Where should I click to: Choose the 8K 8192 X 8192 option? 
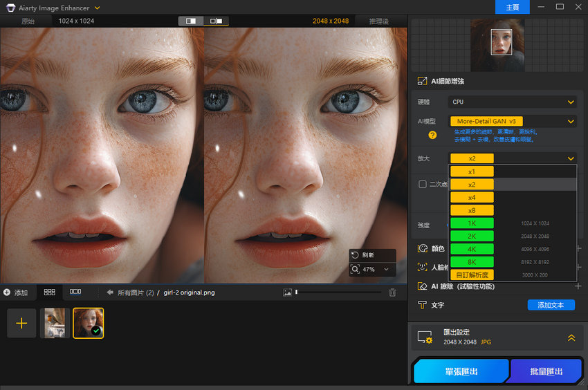tap(512, 262)
